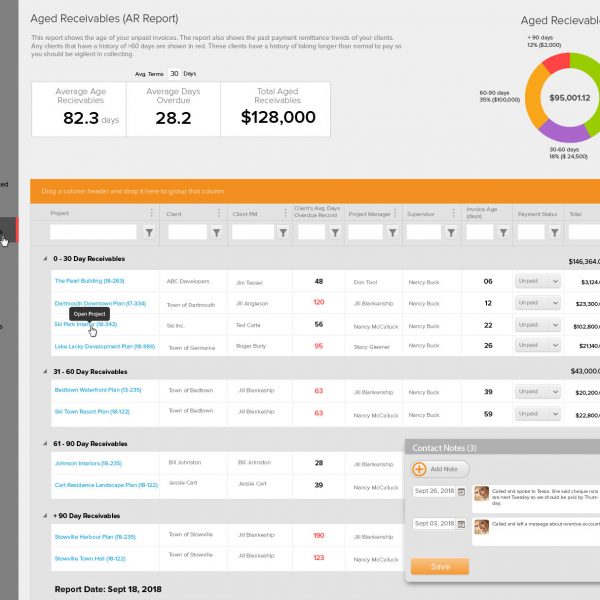The width and height of the screenshot is (600, 600).
Task: Open Cart Residence Landscape Plan link
Action: point(106,485)
